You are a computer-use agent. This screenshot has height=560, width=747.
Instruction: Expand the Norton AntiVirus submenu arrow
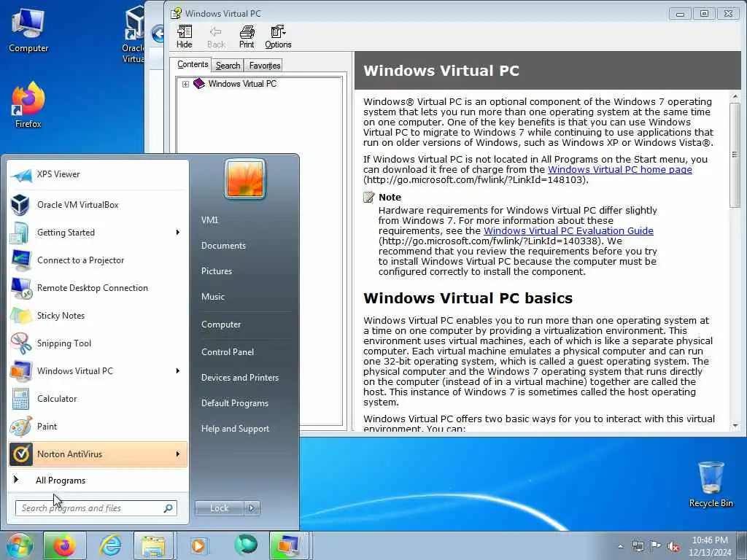pos(178,454)
